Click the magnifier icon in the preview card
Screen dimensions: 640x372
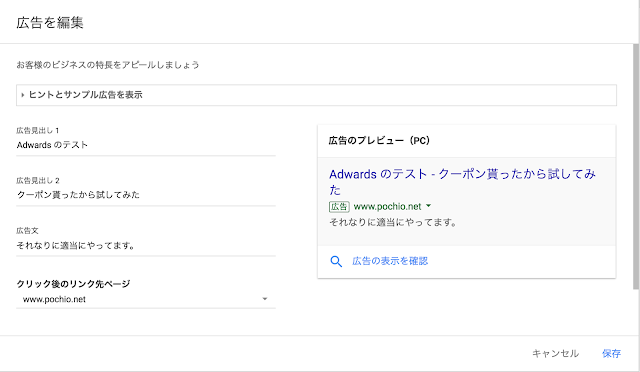336,261
